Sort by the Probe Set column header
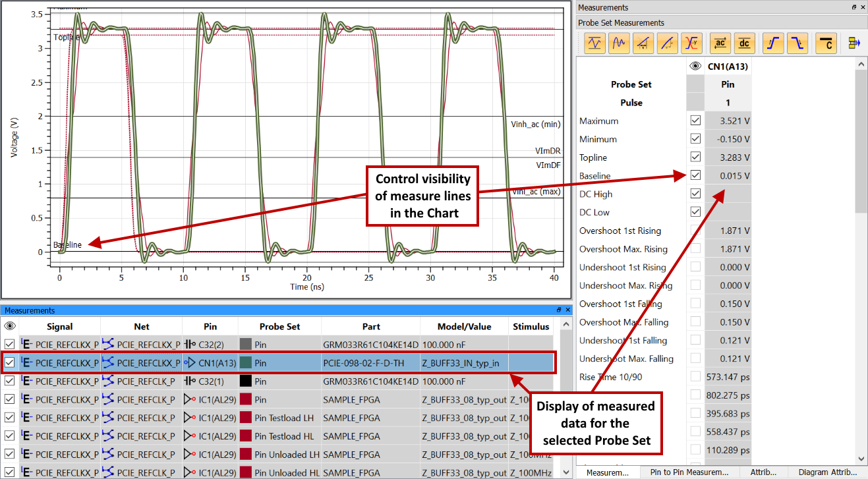Image resolution: width=868 pixels, height=479 pixels. [279, 326]
